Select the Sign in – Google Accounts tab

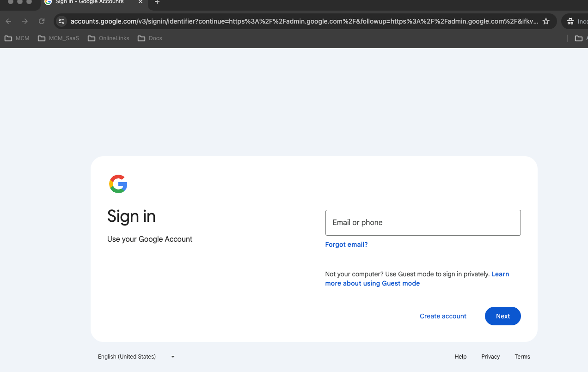(x=88, y=2)
